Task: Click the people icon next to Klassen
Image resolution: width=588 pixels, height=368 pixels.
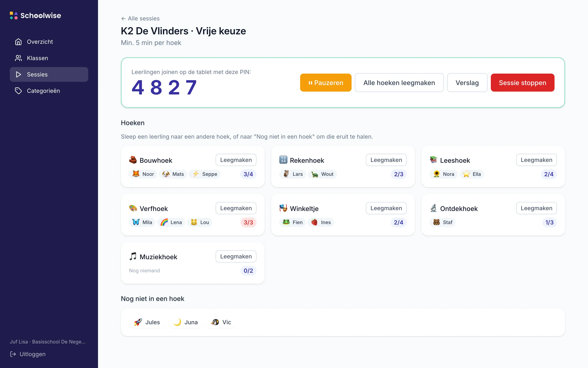Action: coord(18,58)
